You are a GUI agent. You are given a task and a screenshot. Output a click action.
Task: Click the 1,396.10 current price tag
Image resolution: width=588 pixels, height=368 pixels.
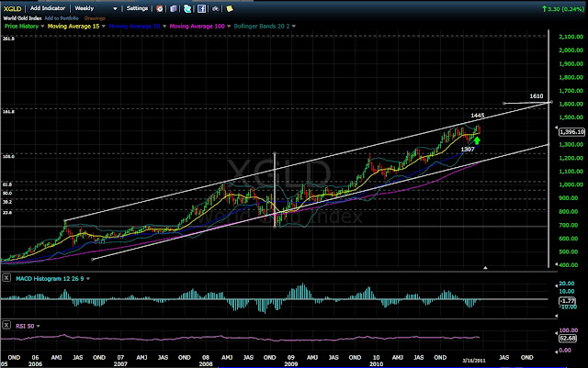tap(571, 132)
